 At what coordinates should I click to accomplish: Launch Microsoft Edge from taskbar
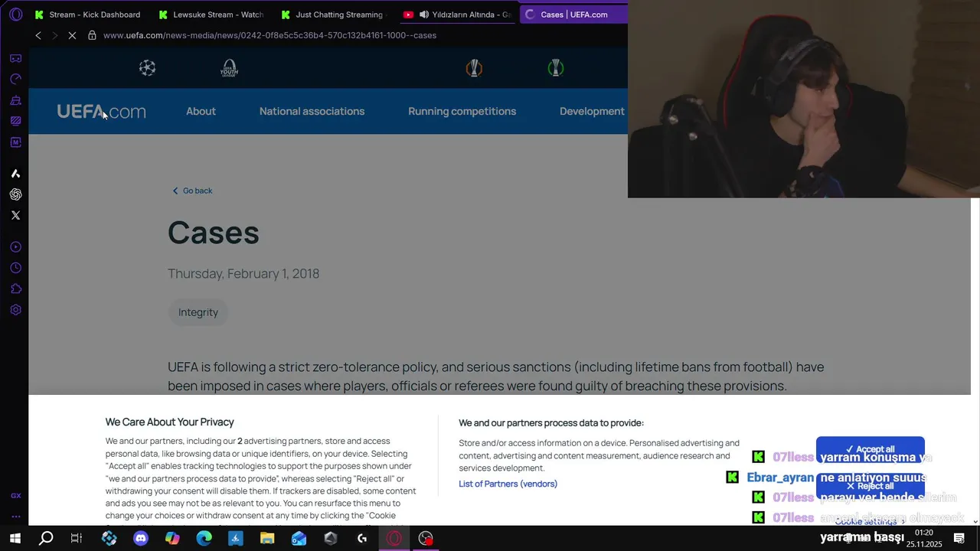pos(204,538)
